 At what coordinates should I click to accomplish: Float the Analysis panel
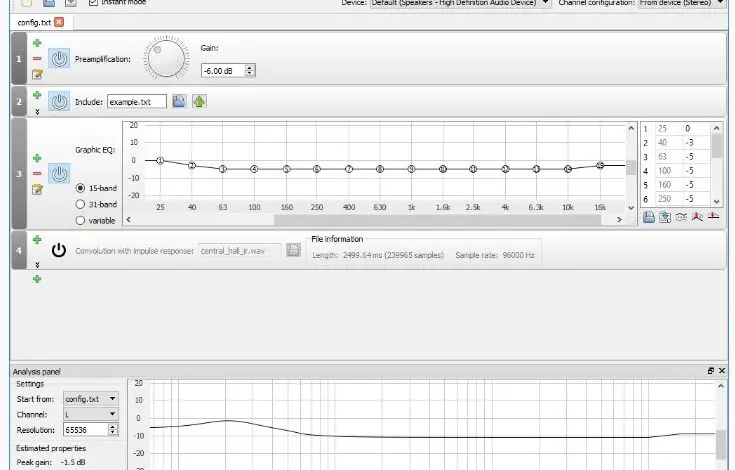pos(711,371)
